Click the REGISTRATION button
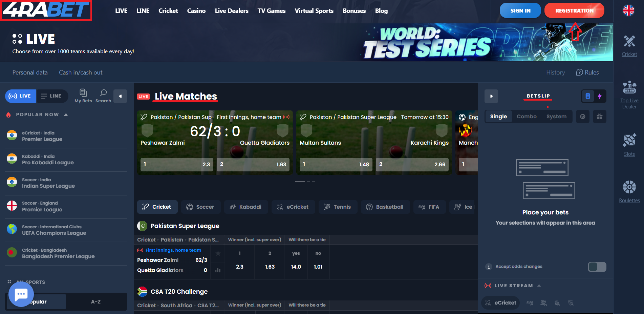 (x=574, y=11)
